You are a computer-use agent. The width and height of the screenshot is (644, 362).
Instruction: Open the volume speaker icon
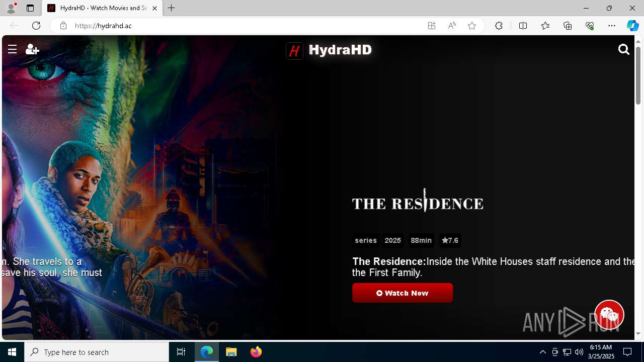(579, 352)
